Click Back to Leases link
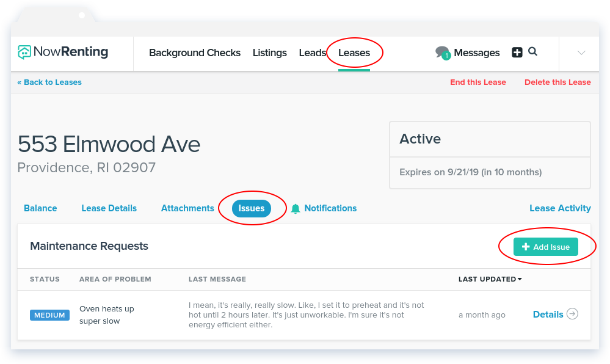This screenshot has height=364, width=610. (49, 82)
